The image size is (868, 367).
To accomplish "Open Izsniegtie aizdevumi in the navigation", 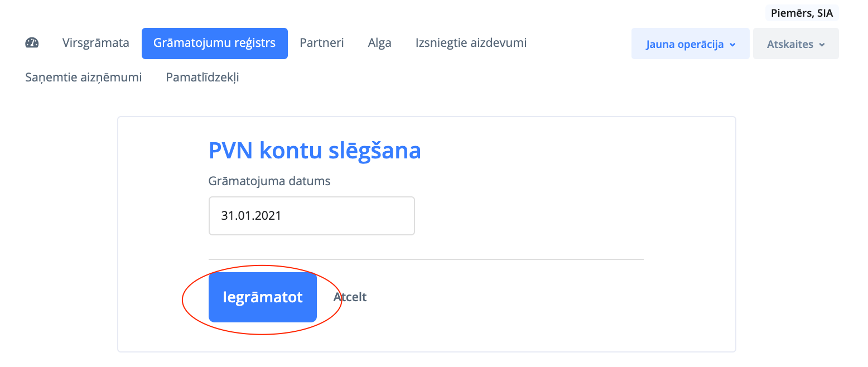I will pos(471,43).
